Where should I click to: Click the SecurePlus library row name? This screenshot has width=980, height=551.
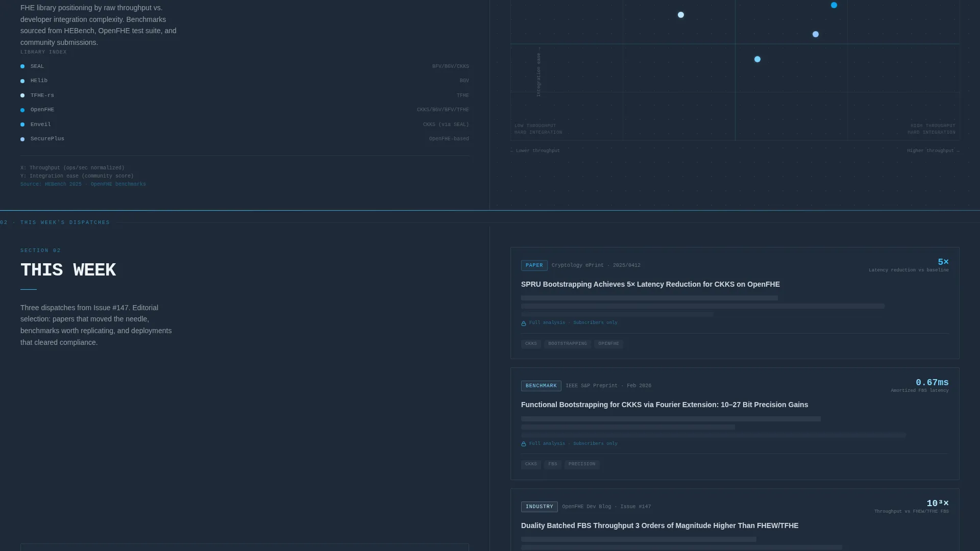47,139
